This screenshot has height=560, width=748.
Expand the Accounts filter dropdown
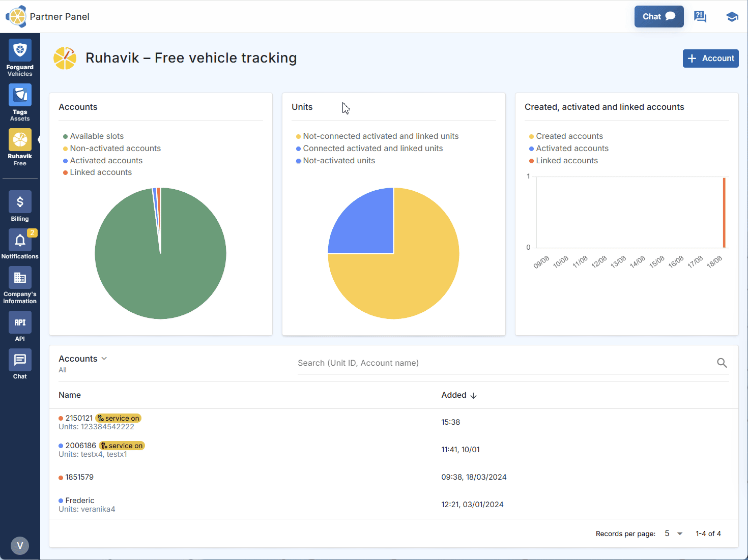click(83, 359)
